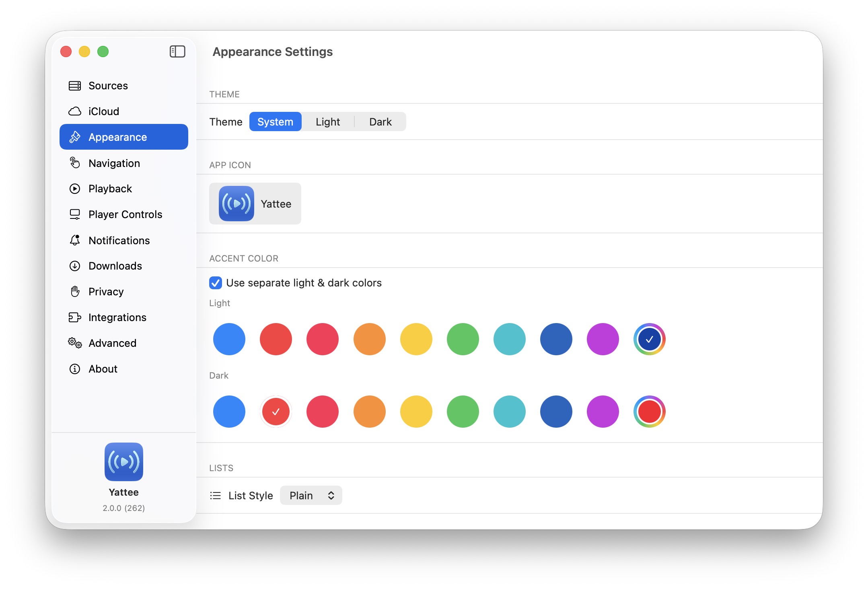The height and width of the screenshot is (589, 868).
Task: Click the Advanced gears icon
Action: [x=75, y=343]
